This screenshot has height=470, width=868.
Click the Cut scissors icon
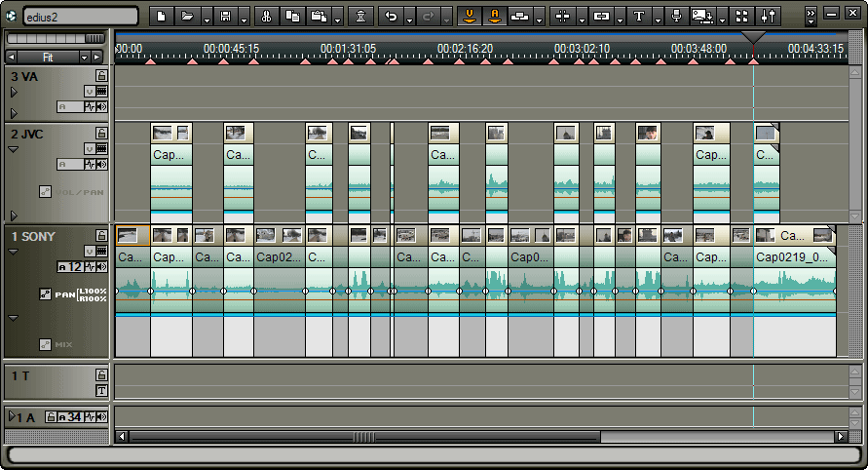[266, 16]
